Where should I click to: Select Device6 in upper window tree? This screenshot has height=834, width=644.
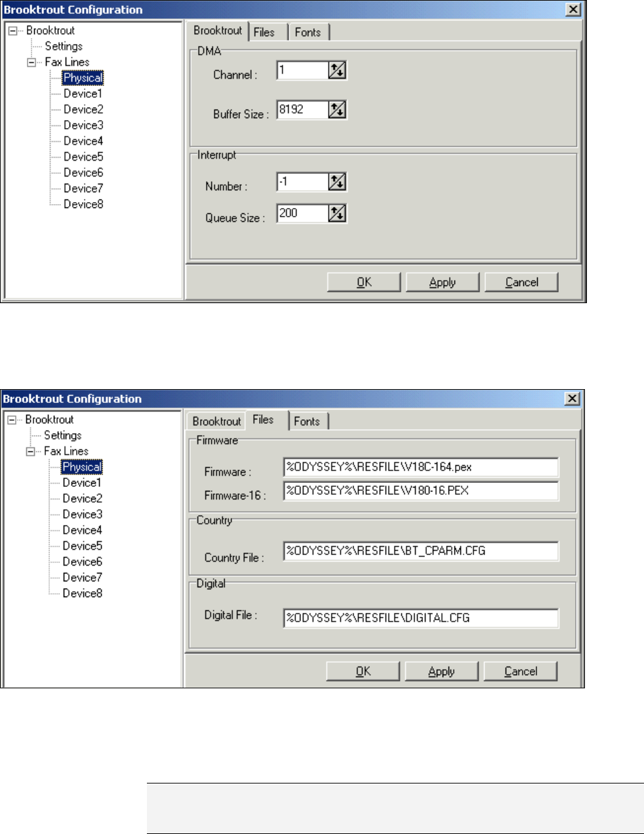click(83, 173)
